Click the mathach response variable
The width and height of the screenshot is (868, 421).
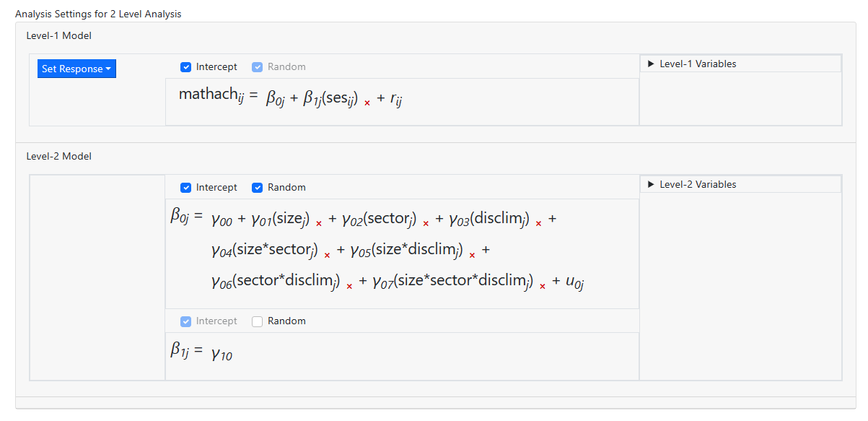pyautogui.click(x=209, y=95)
